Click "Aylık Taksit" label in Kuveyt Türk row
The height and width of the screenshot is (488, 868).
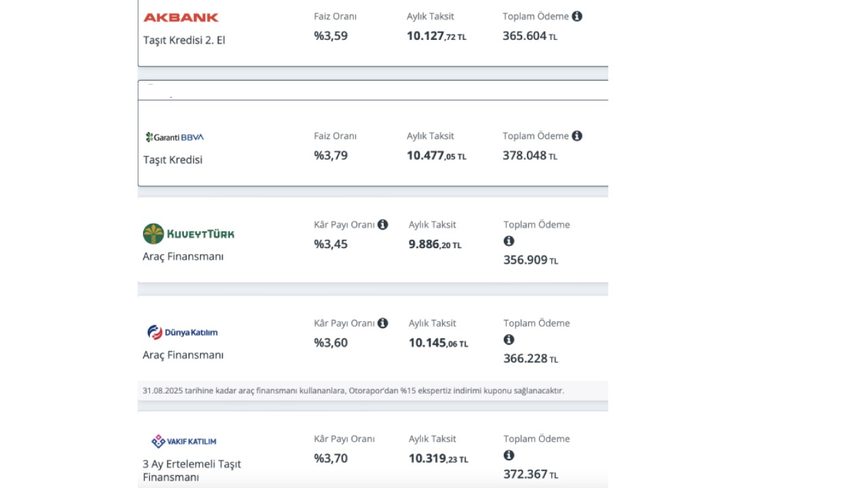coord(433,225)
